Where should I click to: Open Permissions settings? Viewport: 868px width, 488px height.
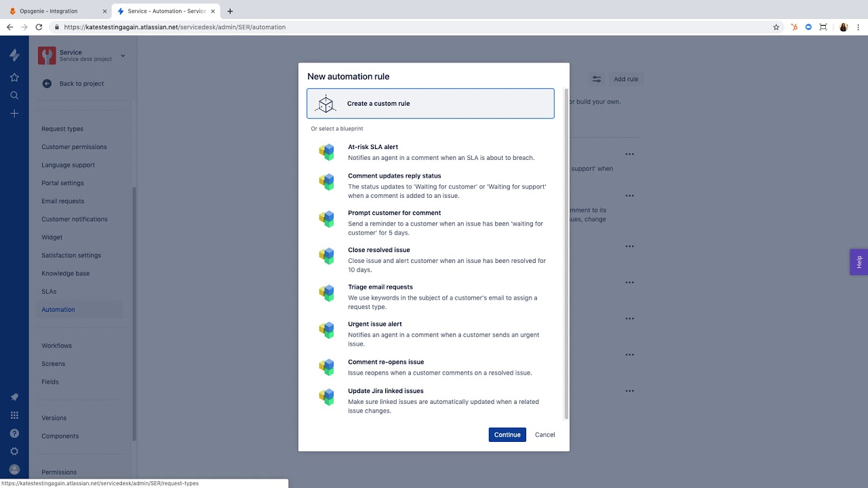click(x=59, y=472)
